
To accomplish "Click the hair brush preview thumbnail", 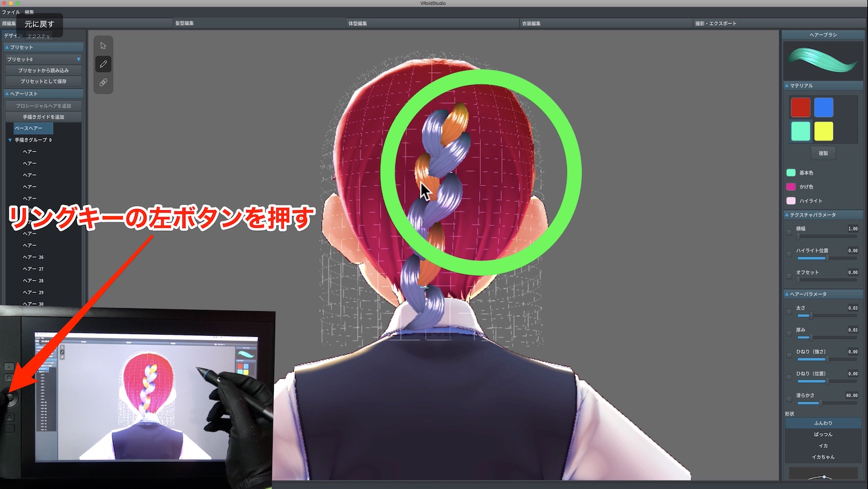I will pos(823,60).
